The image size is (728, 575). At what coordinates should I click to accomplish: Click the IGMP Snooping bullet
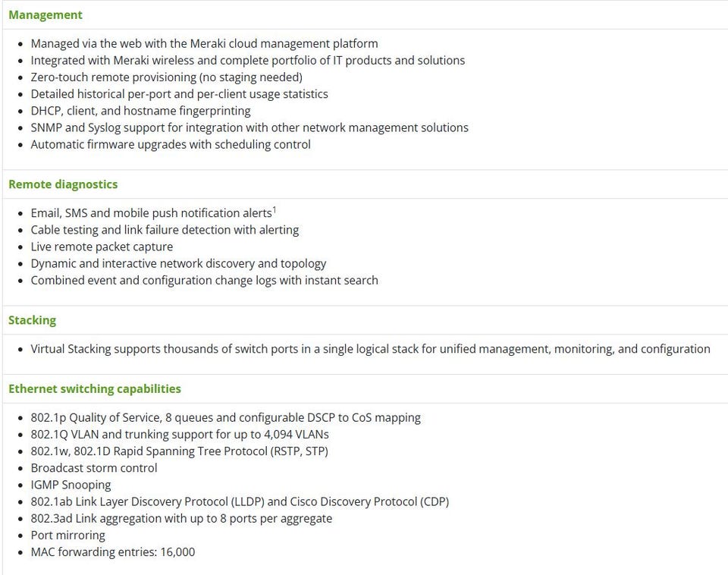(x=71, y=485)
